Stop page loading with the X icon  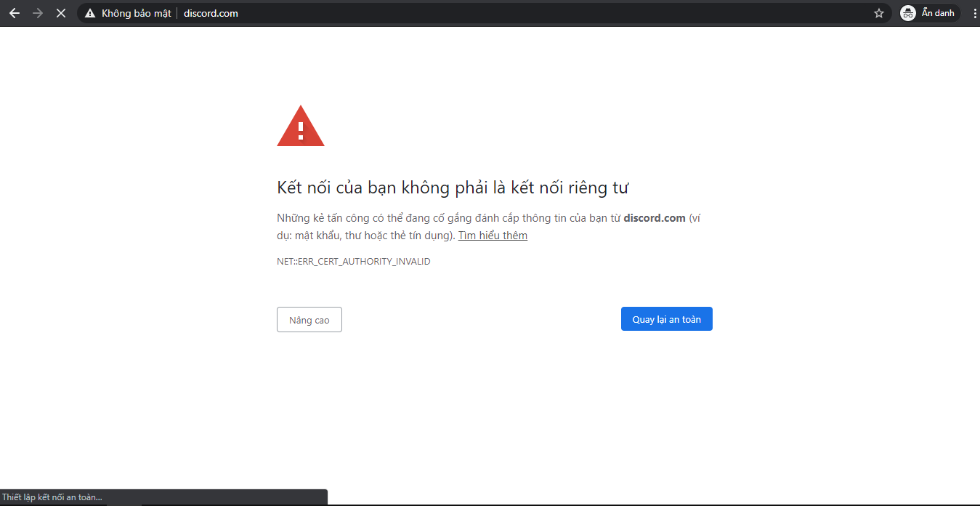pyautogui.click(x=61, y=13)
